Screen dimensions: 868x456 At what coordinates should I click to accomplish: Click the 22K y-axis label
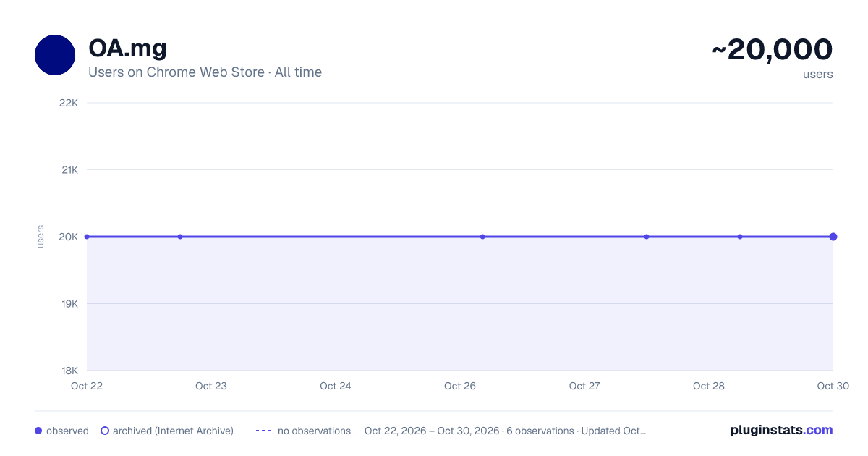tap(69, 103)
